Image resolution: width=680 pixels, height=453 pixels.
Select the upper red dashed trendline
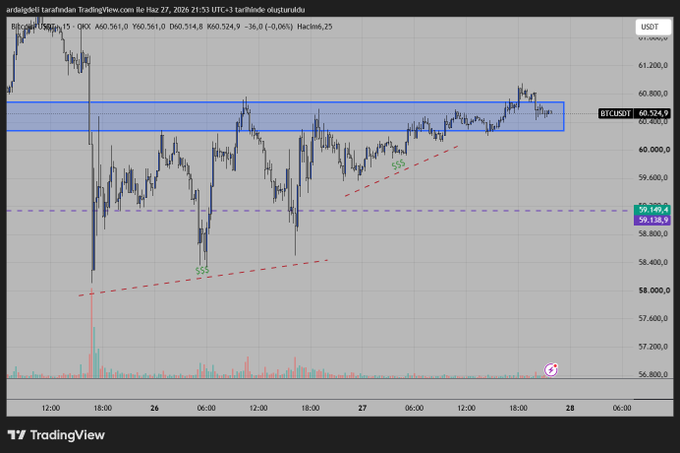(x=401, y=171)
